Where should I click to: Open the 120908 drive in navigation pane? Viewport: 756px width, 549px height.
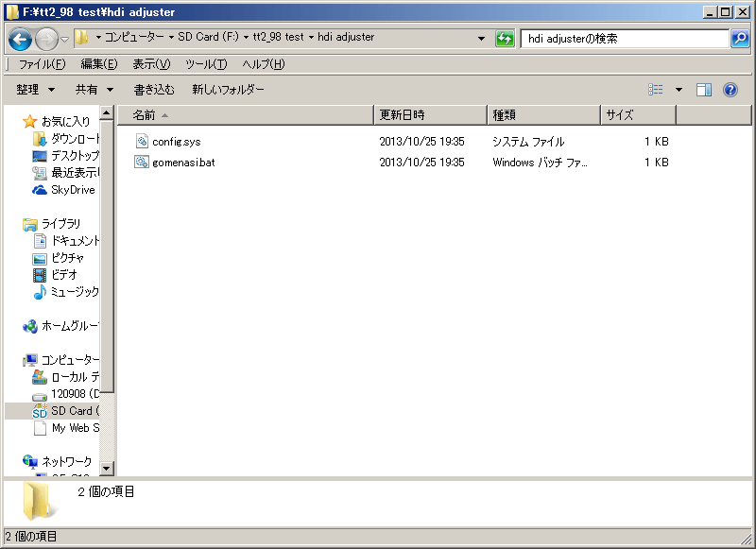point(75,394)
